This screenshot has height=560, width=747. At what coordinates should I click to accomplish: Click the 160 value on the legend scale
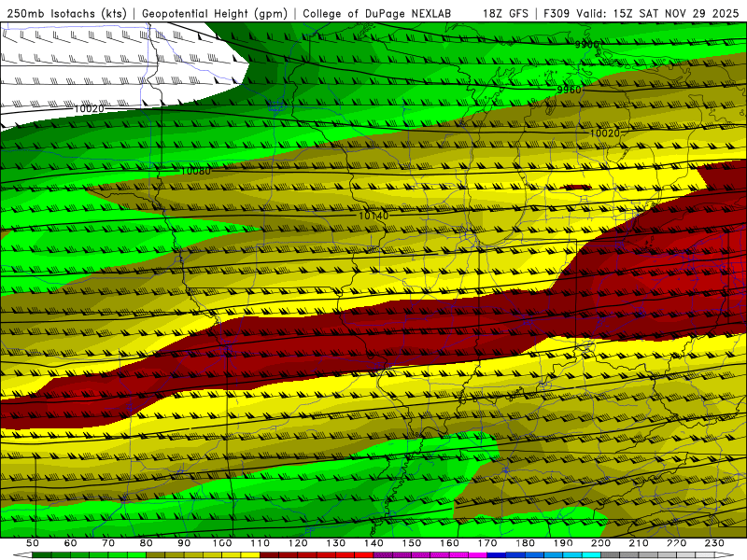click(450, 543)
